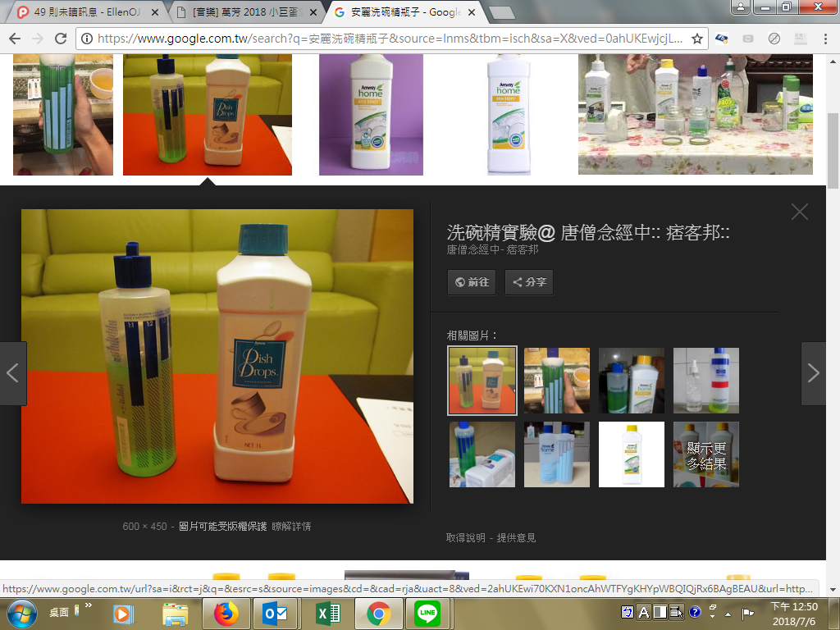Go back to the previous page
840x630 pixels.
pos(15,39)
